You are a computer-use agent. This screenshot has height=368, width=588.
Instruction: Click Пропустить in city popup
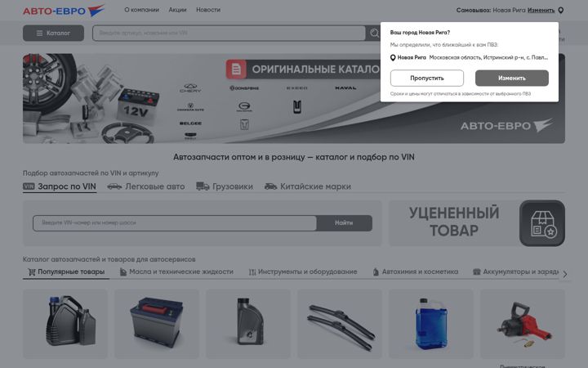pos(427,79)
